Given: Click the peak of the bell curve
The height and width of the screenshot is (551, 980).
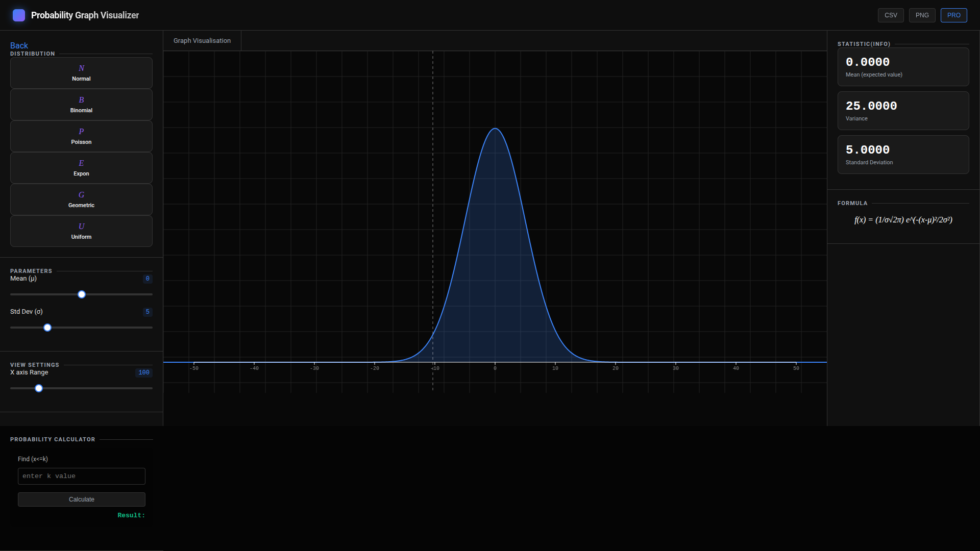Looking at the screenshot, I should (495, 129).
